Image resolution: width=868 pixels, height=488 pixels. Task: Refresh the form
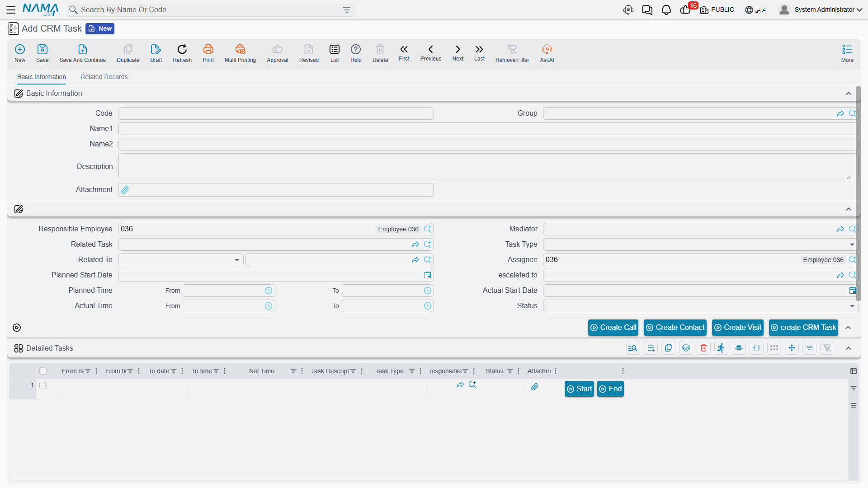(x=182, y=53)
